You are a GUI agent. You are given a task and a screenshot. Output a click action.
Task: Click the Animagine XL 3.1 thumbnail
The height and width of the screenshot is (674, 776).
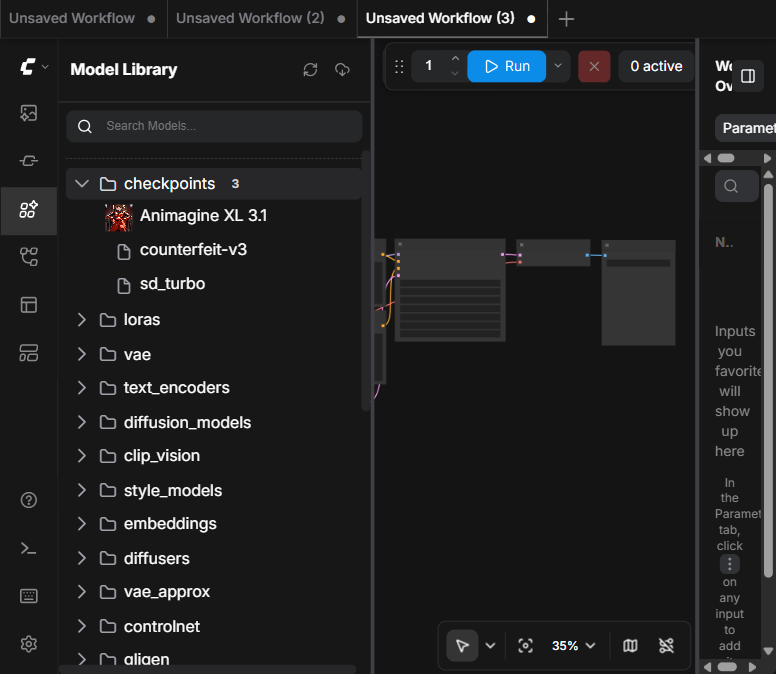119,218
